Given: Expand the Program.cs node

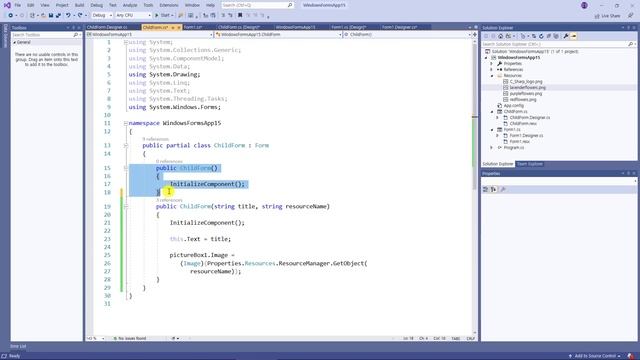Looking at the screenshot, I should coord(492,148).
